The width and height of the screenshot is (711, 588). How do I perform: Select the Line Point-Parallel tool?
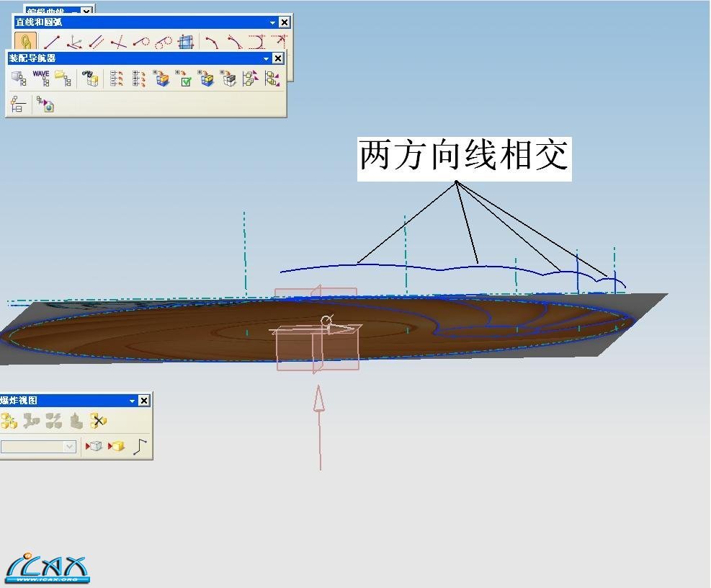pyautogui.click(x=96, y=43)
